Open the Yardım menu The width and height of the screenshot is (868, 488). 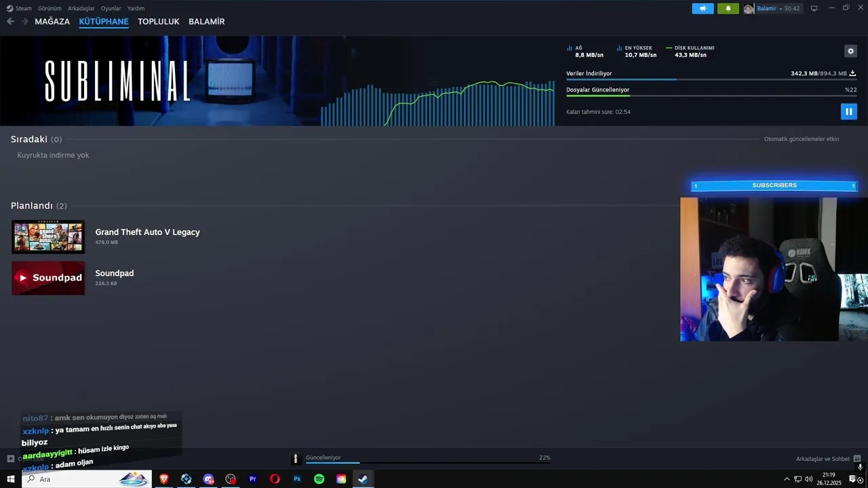tap(136, 8)
